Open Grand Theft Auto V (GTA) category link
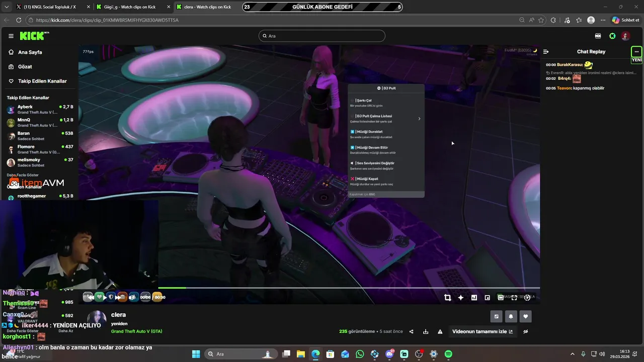The height and width of the screenshot is (362, 644). pos(136,331)
